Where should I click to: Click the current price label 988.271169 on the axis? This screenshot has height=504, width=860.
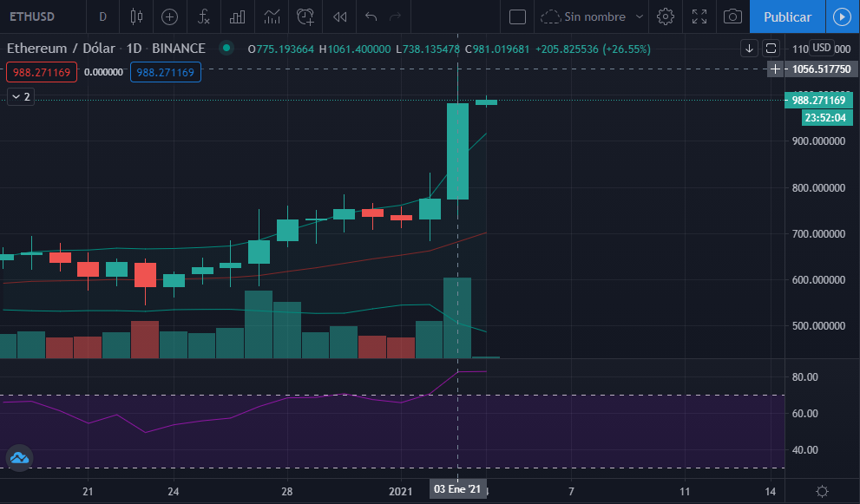(818, 100)
